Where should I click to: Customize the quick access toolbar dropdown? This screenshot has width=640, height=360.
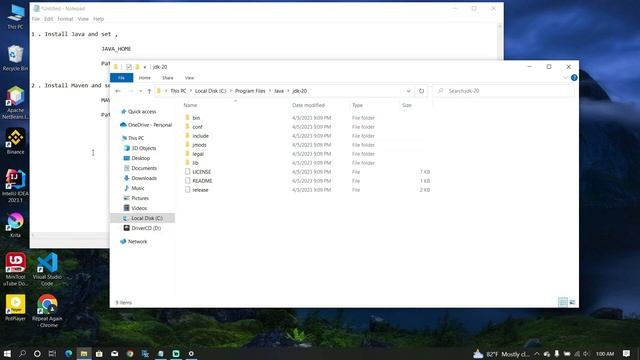[144, 67]
